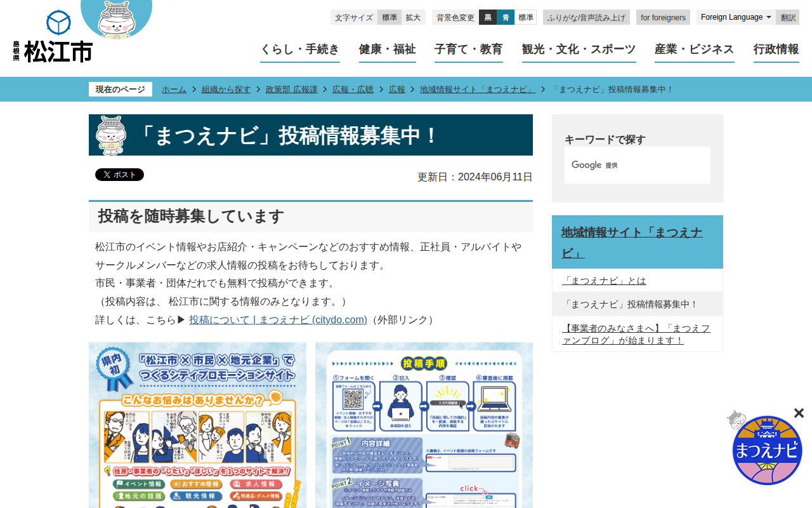
Task: Open the 広報 breadcrumb link
Action: [x=397, y=90]
